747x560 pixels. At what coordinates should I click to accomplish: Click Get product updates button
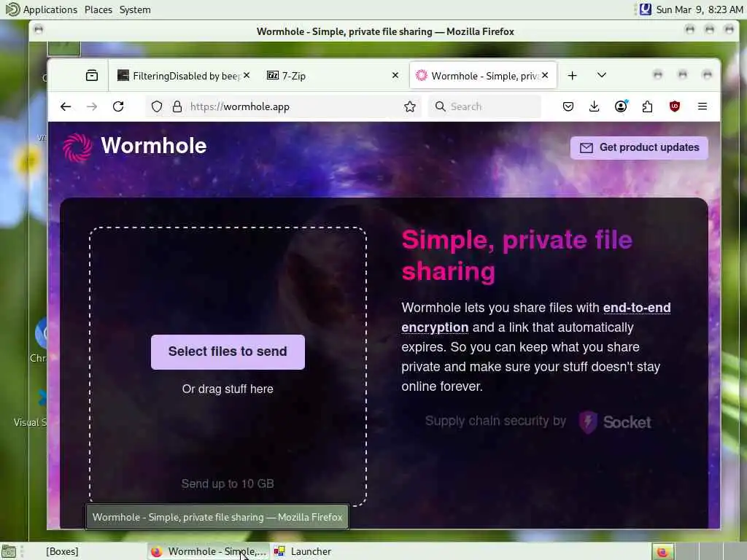639,147
